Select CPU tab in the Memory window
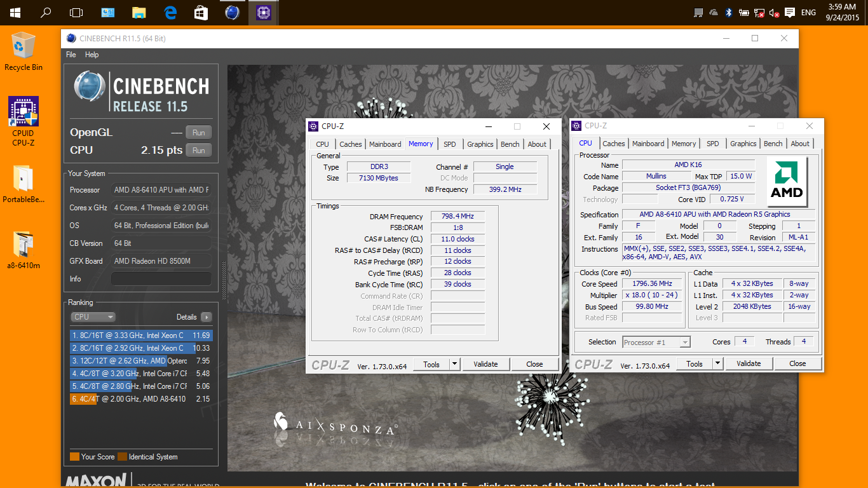Screen dimensions: 868x488 point(322,144)
